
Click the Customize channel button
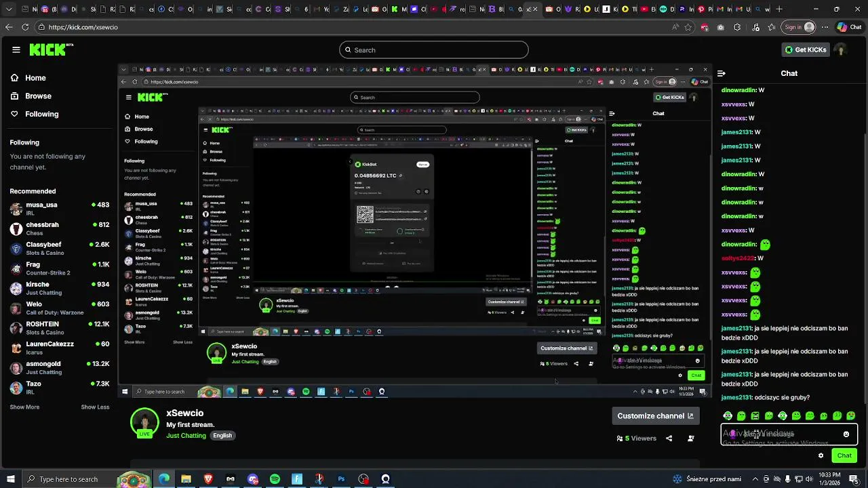pyautogui.click(x=655, y=415)
